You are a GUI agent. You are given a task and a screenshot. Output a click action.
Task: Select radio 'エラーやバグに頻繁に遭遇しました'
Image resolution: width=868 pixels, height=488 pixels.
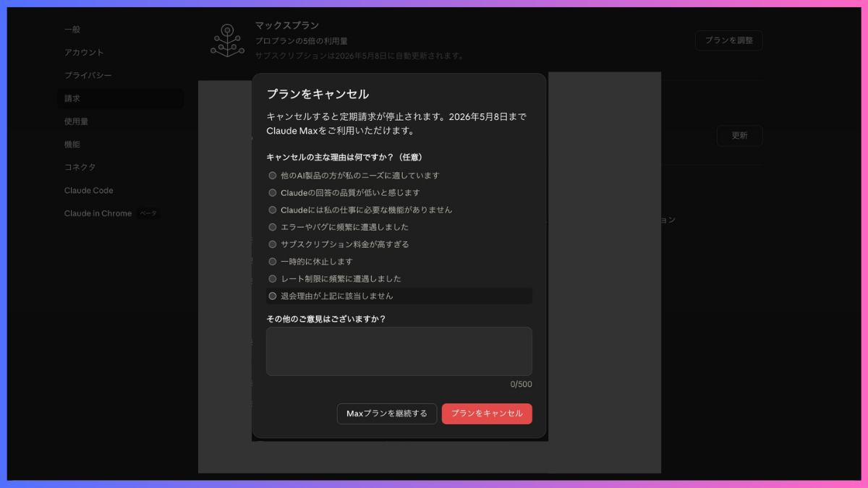273,227
